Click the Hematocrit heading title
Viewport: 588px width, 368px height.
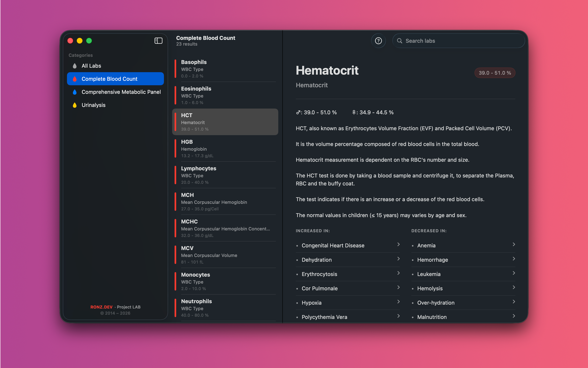pyautogui.click(x=327, y=70)
